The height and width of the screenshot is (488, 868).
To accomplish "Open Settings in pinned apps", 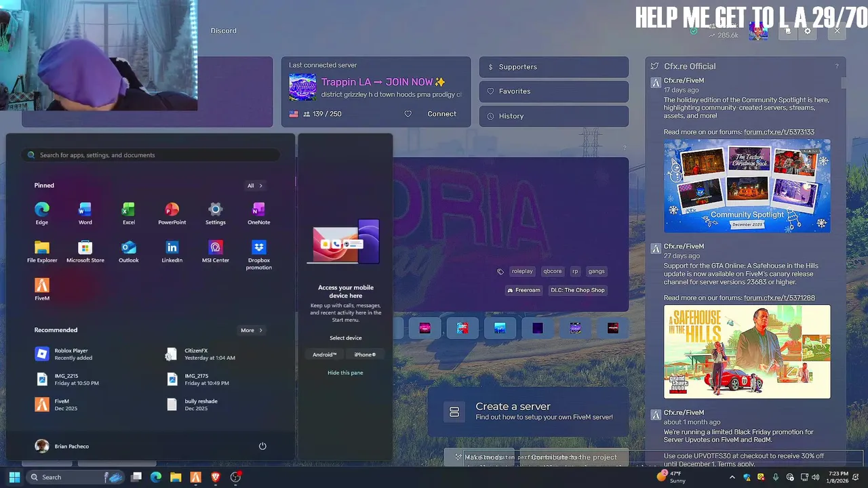I will [215, 213].
